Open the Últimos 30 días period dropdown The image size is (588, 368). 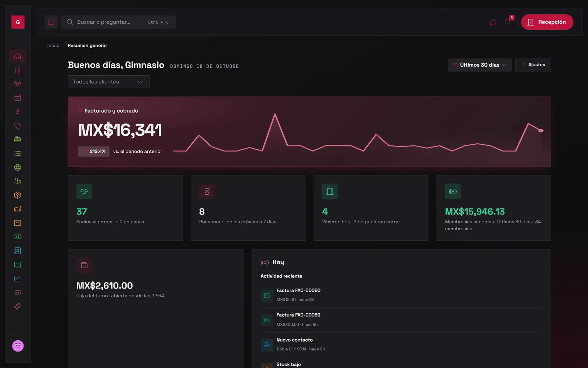480,65
